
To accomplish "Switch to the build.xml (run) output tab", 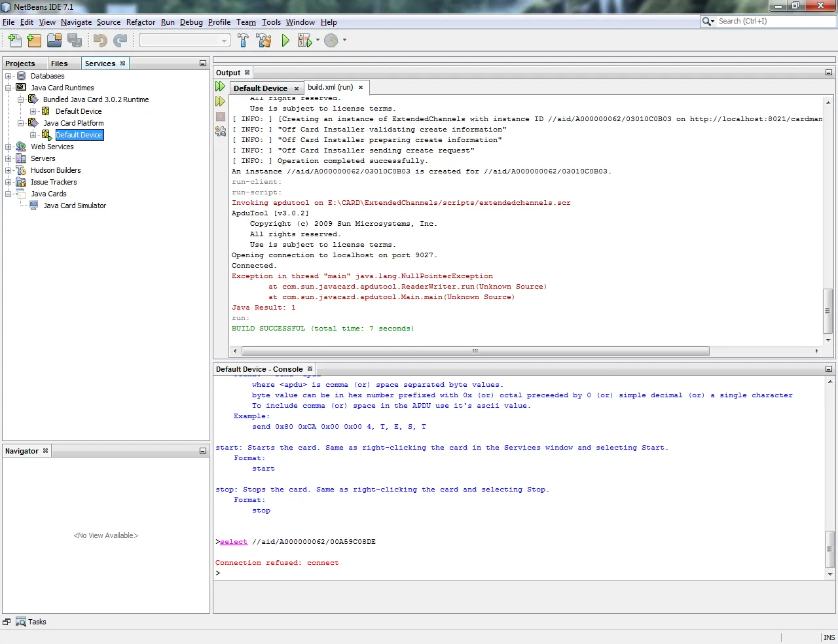I will click(331, 88).
